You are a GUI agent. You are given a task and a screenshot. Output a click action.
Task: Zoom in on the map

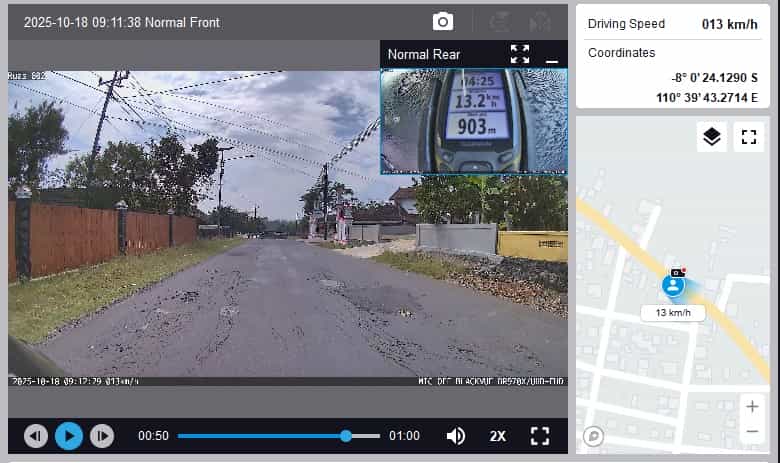(x=752, y=406)
